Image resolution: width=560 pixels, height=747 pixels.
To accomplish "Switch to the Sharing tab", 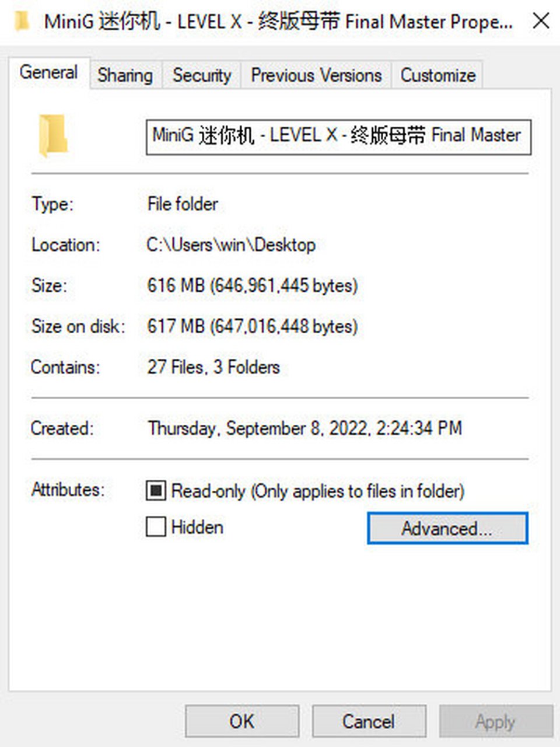I will pos(125,75).
